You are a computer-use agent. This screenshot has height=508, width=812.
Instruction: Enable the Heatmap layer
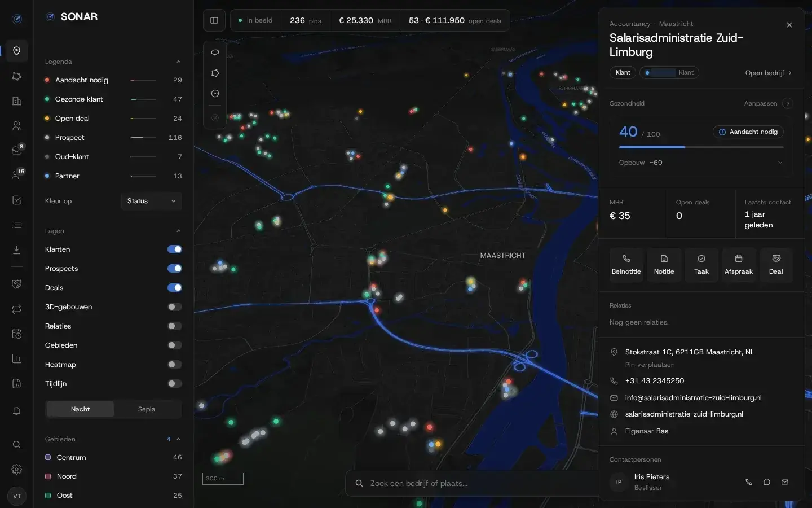175,365
